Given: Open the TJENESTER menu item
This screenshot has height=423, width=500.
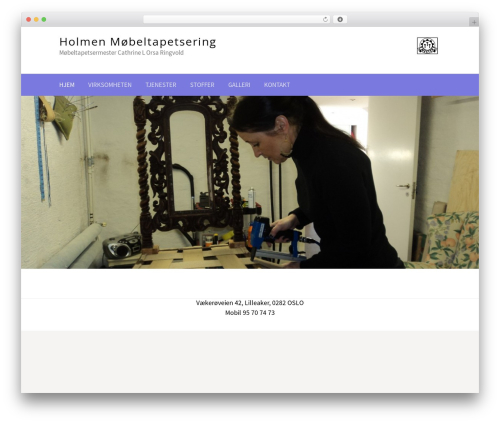Looking at the screenshot, I should point(161,85).
